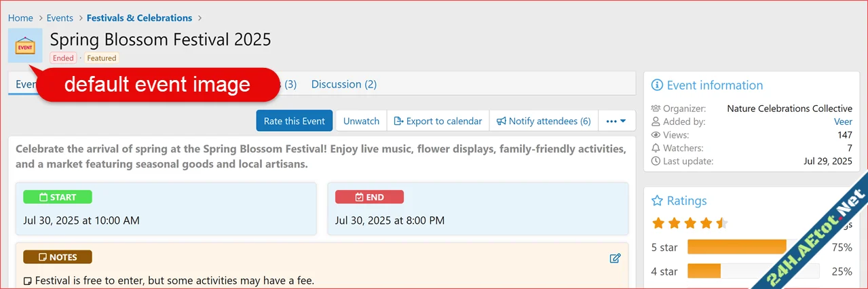The width and height of the screenshot is (868, 289).
Task: Click the Views eye icon
Action: (656, 135)
